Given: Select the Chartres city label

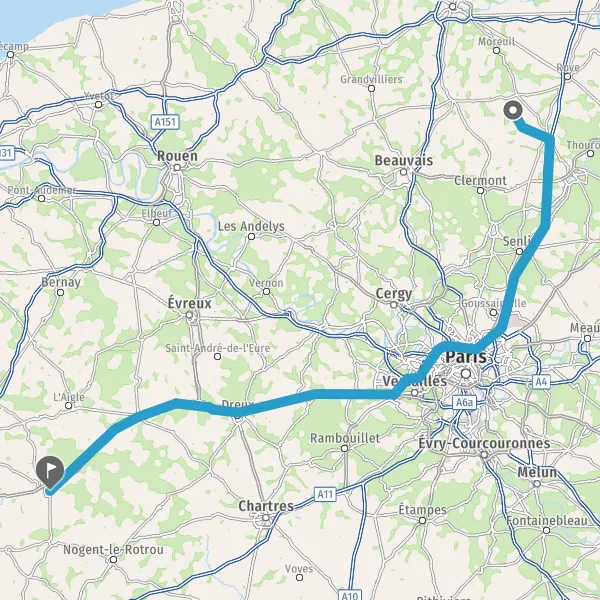Looking at the screenshot, I should pos(266,506).
